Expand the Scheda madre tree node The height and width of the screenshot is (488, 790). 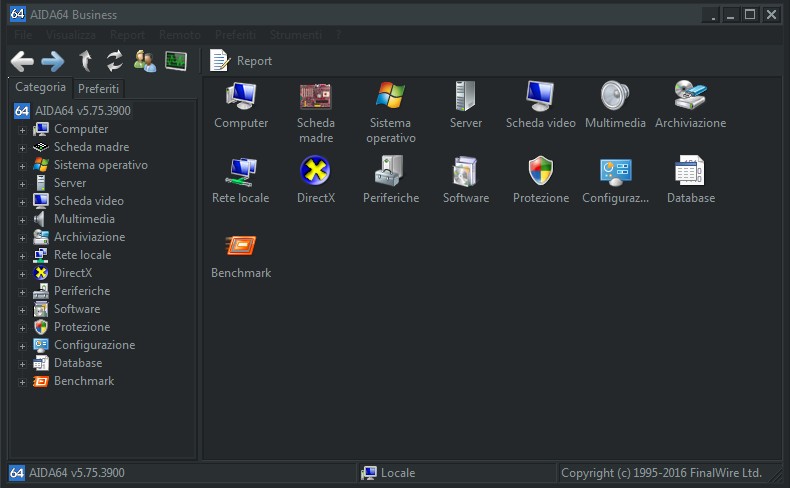[x=22, y=148]
